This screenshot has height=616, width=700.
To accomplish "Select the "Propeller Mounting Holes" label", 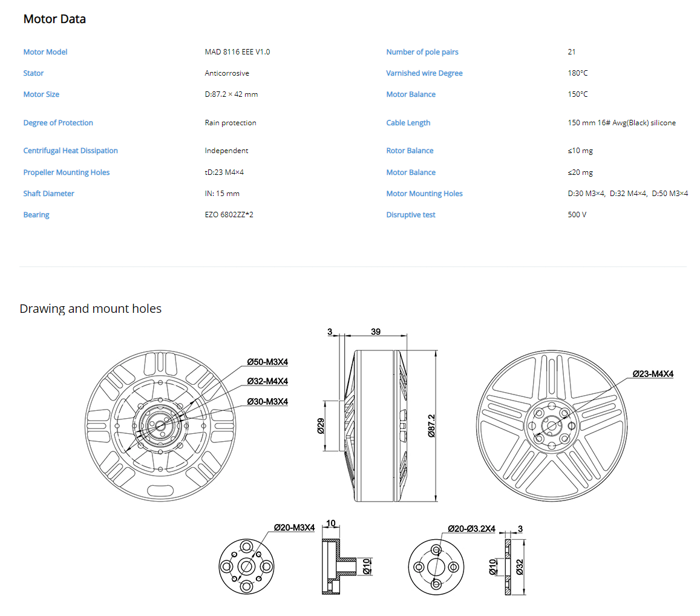I will (x=66, y=172).
